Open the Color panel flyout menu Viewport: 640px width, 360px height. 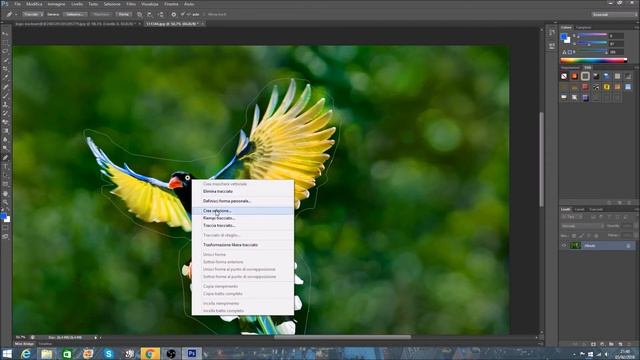coord(637,27)
